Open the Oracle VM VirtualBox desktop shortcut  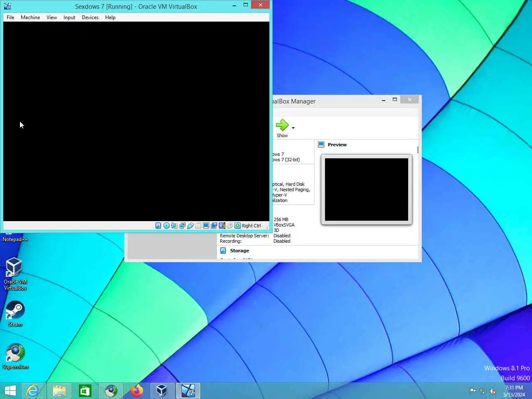[15, 273]
